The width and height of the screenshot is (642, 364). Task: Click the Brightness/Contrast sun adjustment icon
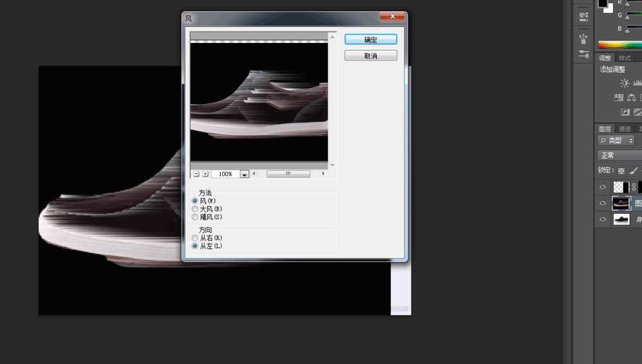(625, 83)
